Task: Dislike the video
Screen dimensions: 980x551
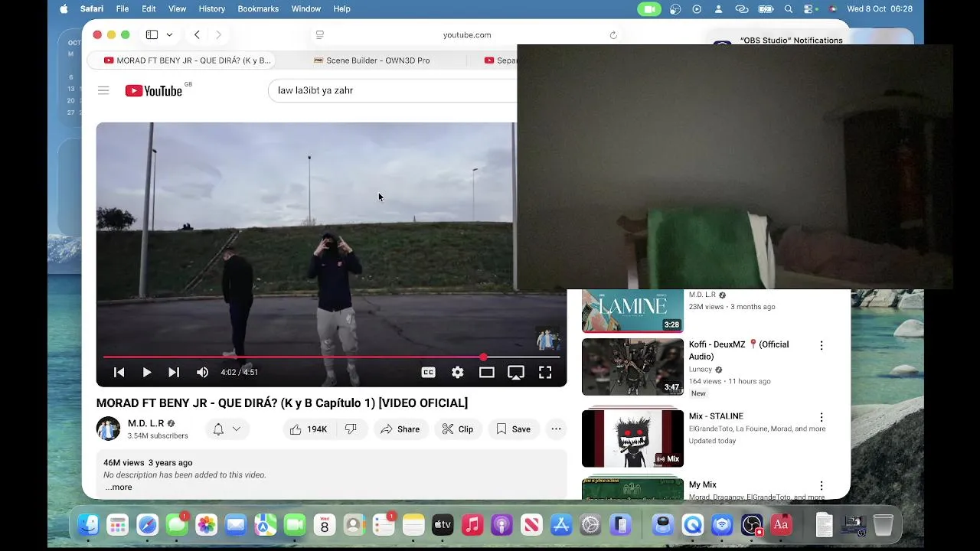Action: pyautogui.click(x=351, y=429)
